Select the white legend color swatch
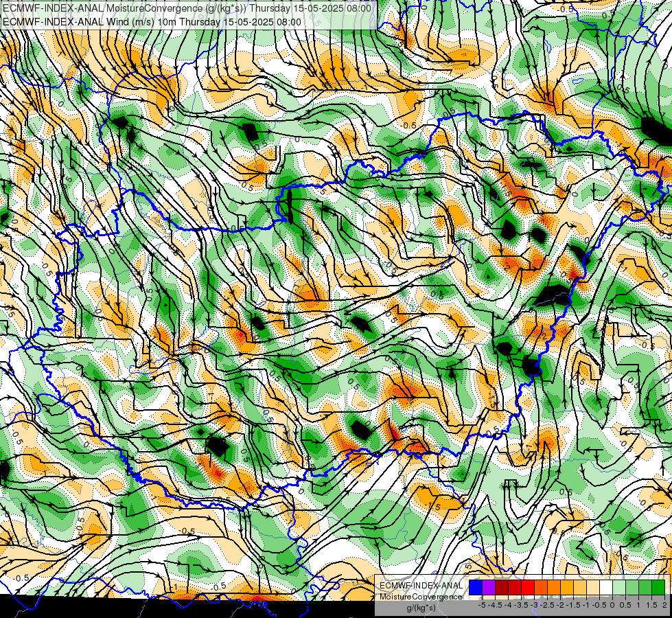Screen dimensions: 672x618 click(606, 587)
